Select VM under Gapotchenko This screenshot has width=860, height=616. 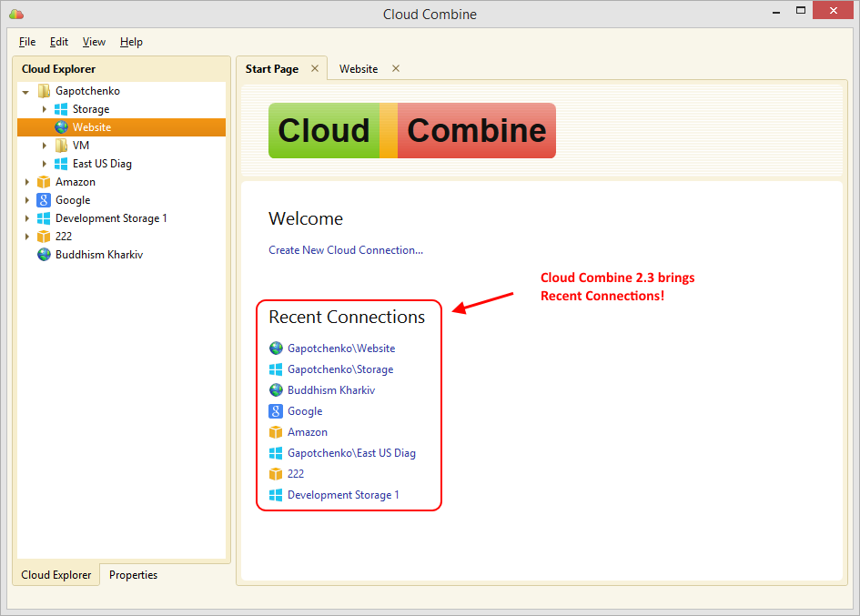(x=81, y=146)
